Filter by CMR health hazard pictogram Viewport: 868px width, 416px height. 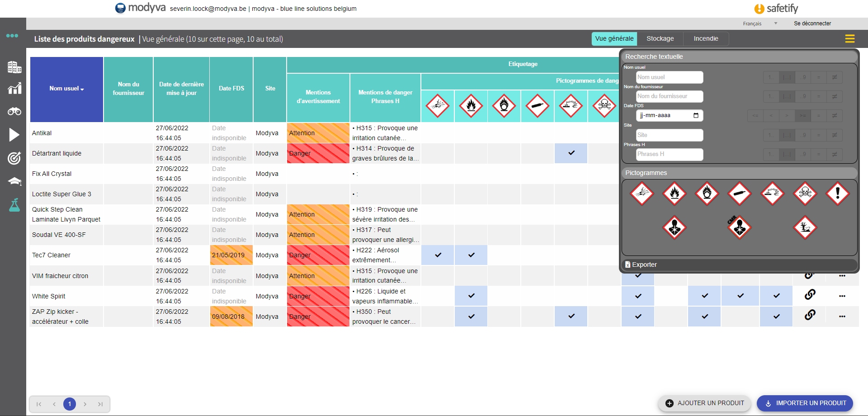click(x=740, y=227)
